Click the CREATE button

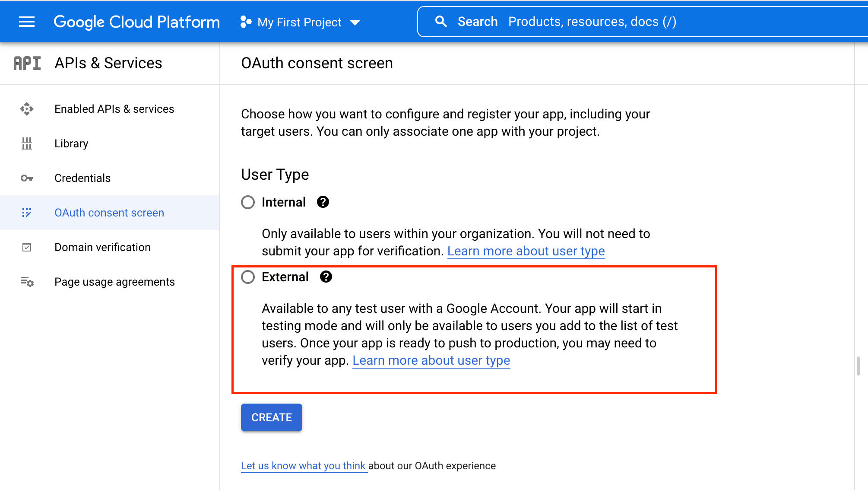coord(272,417)
